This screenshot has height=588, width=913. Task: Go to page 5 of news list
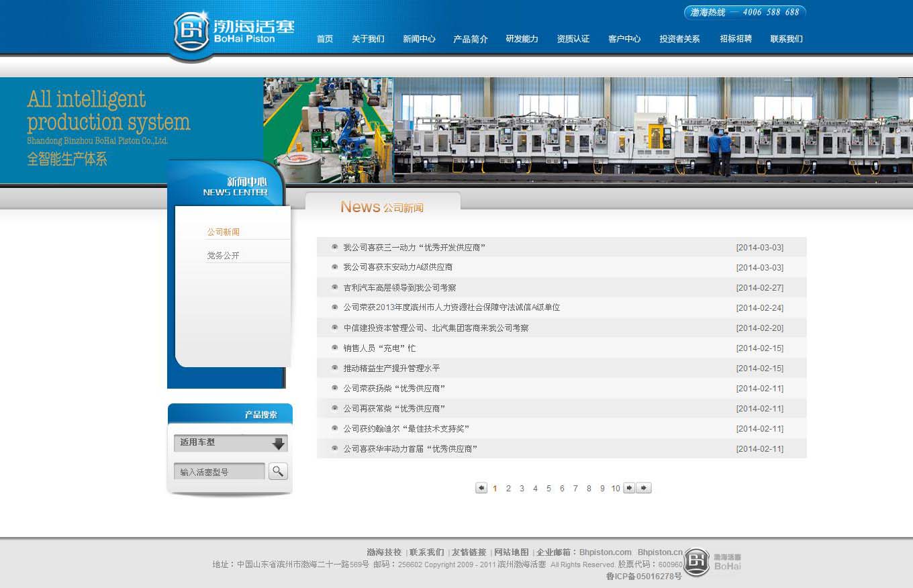click(548, 489)
